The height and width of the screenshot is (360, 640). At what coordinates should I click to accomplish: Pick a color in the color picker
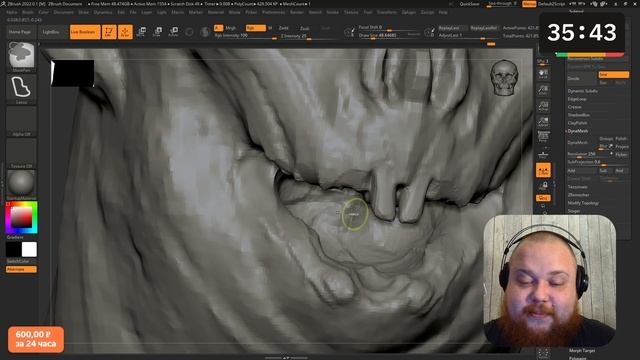(21, 217)
